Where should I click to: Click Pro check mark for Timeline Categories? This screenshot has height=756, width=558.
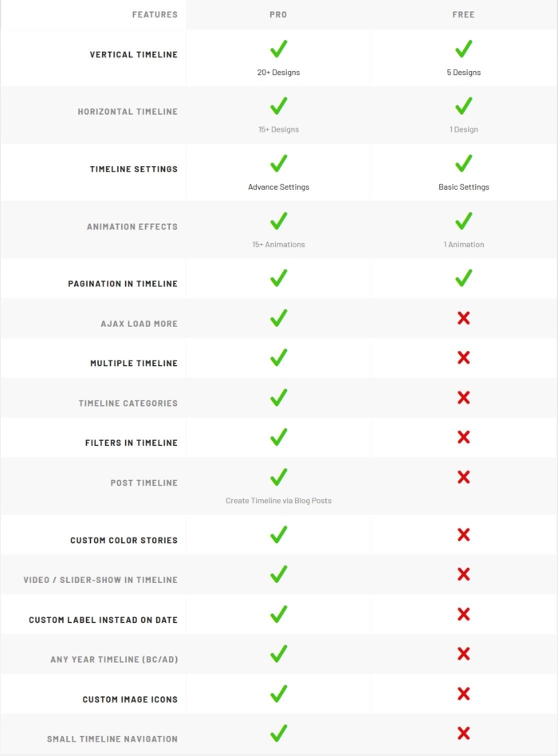pos(278,397)
